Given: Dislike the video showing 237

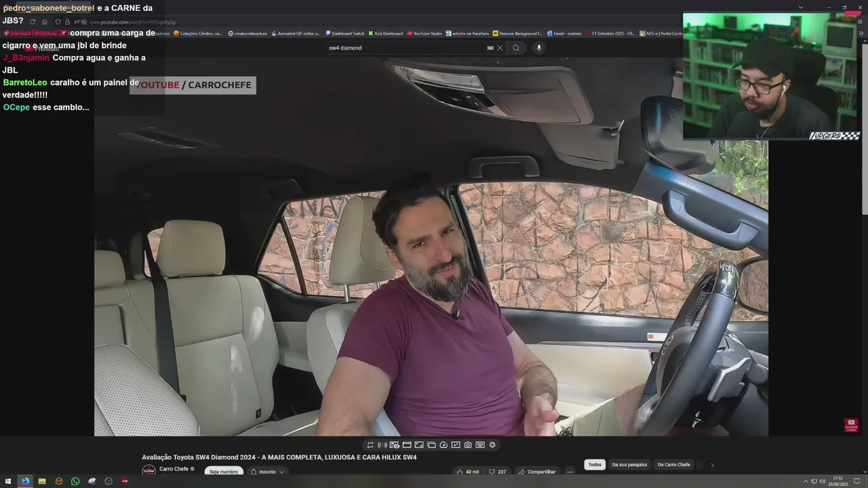Looking at the screenshot, I should (497, 472).
